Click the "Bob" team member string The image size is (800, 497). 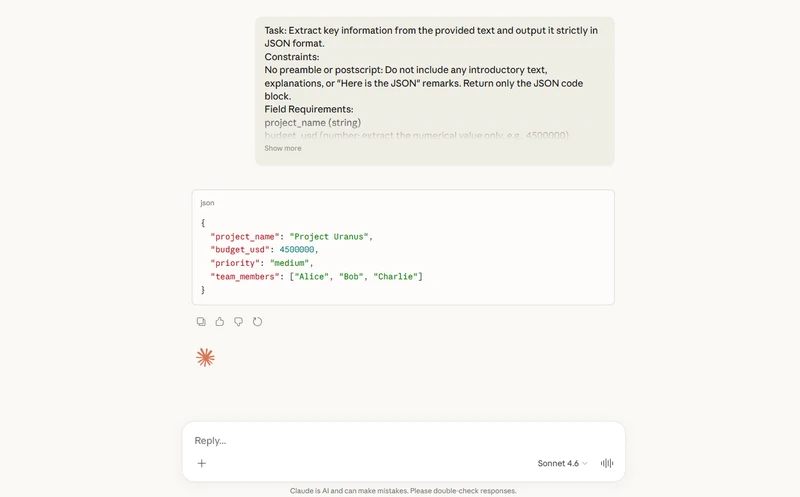click(x=351, y=277)
